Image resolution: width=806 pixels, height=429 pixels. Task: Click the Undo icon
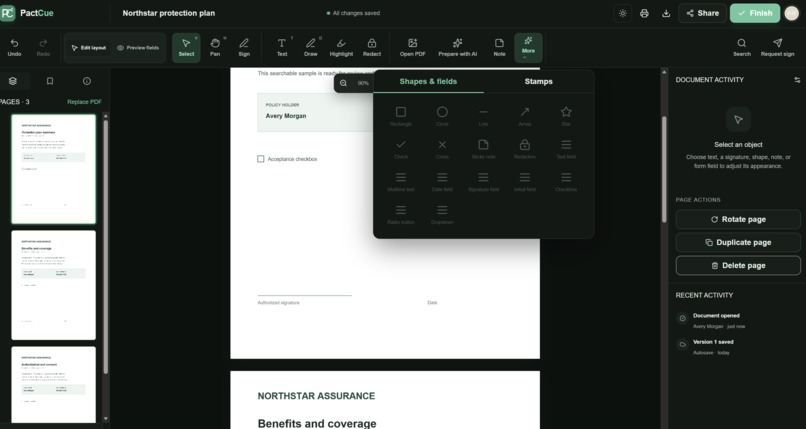tap(14, 43)
